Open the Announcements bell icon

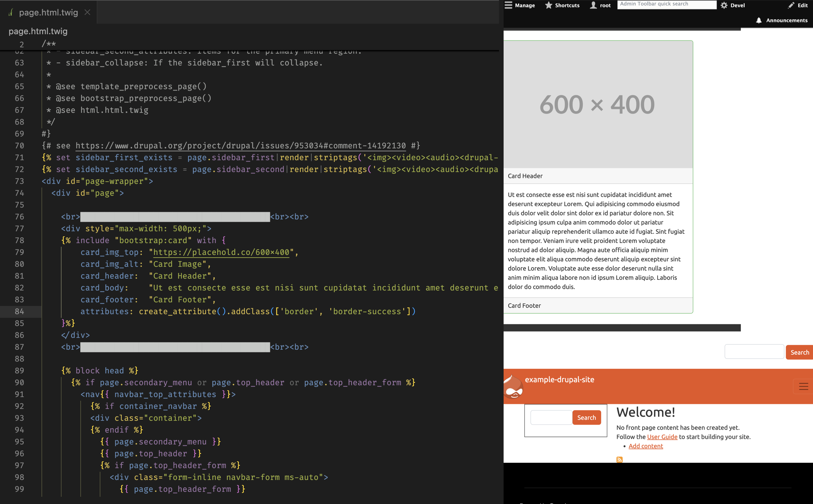pyautogui.click(x=759, y=20)
